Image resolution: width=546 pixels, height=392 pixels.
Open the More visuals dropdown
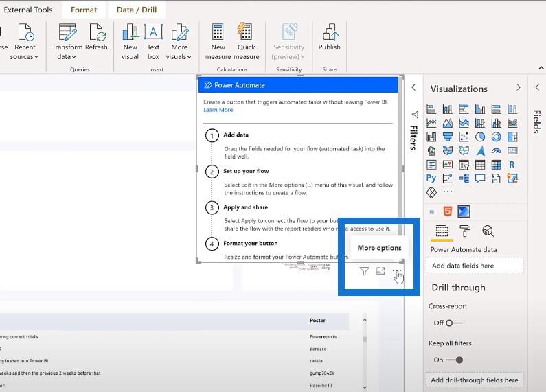[x=179, y=42]
